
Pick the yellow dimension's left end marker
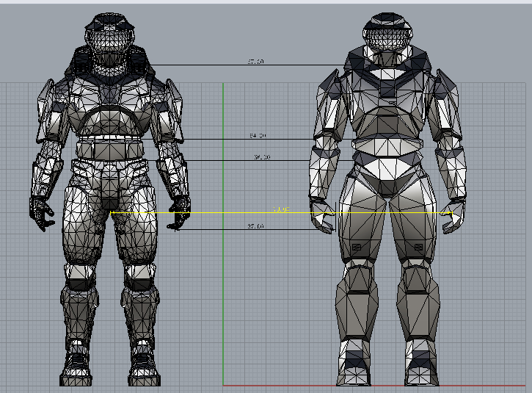(x=112, y=212)
